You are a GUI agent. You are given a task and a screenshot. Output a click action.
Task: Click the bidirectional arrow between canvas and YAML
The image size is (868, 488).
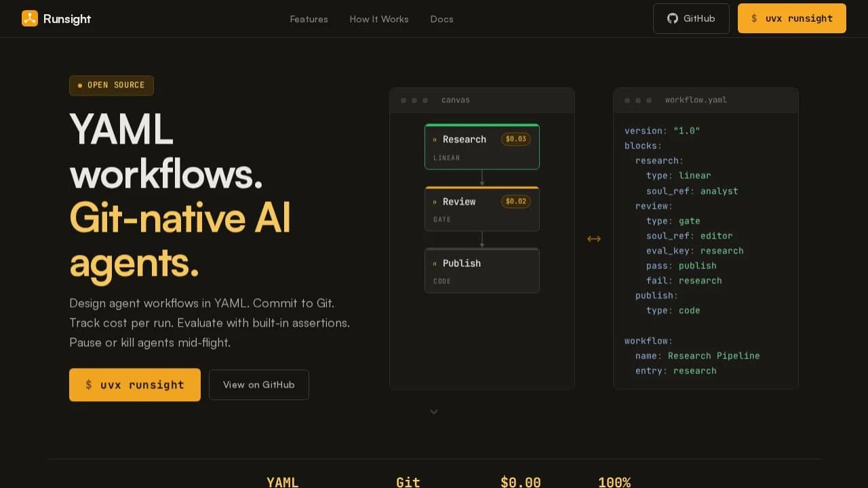click(594, 239)
